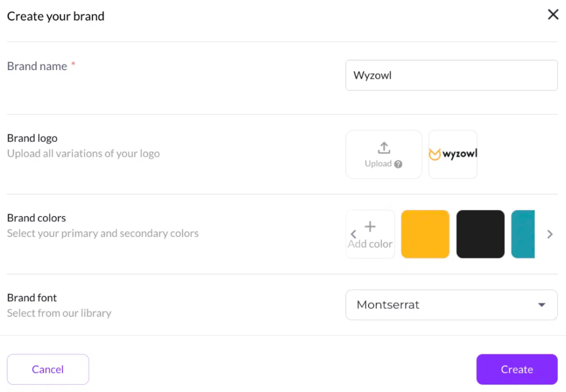
Task: Click the "Brand colors" heading
Action: pos(36,218)
